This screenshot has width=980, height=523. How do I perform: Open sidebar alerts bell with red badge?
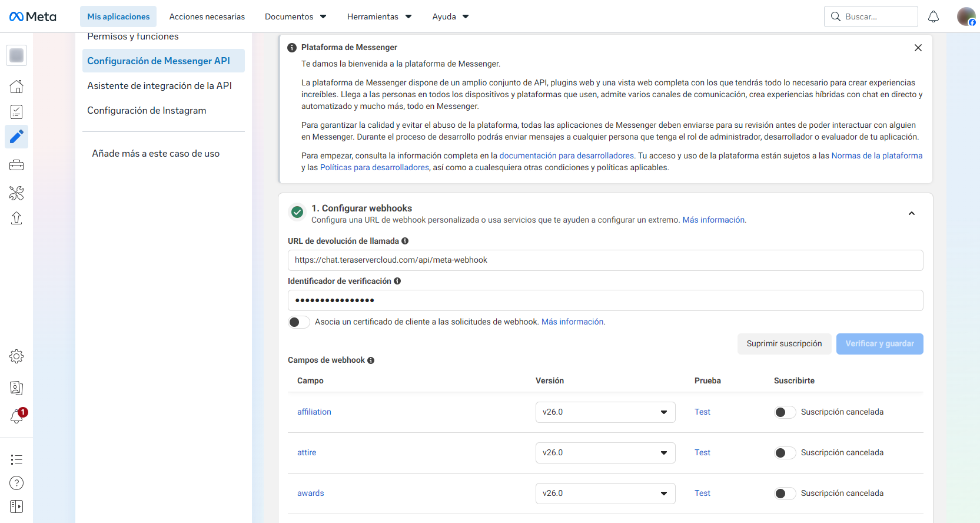click(18, 416)
